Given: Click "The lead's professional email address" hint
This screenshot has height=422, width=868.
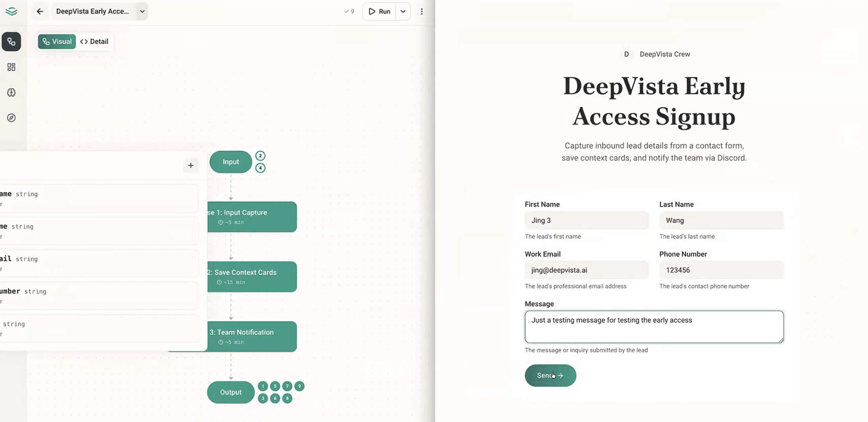Looking at the screenshot, I should point(576,286).
